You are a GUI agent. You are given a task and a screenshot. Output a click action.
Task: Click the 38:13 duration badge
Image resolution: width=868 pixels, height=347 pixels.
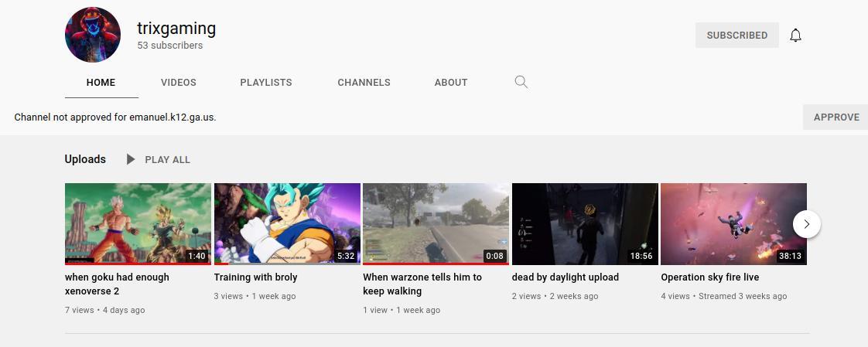[x=790, y=257]
